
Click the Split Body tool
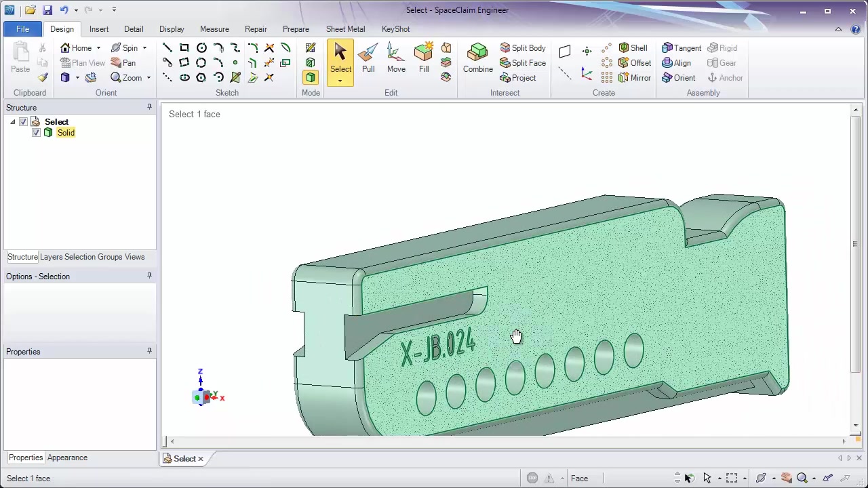pyautogui.click(x=523, y=48)
